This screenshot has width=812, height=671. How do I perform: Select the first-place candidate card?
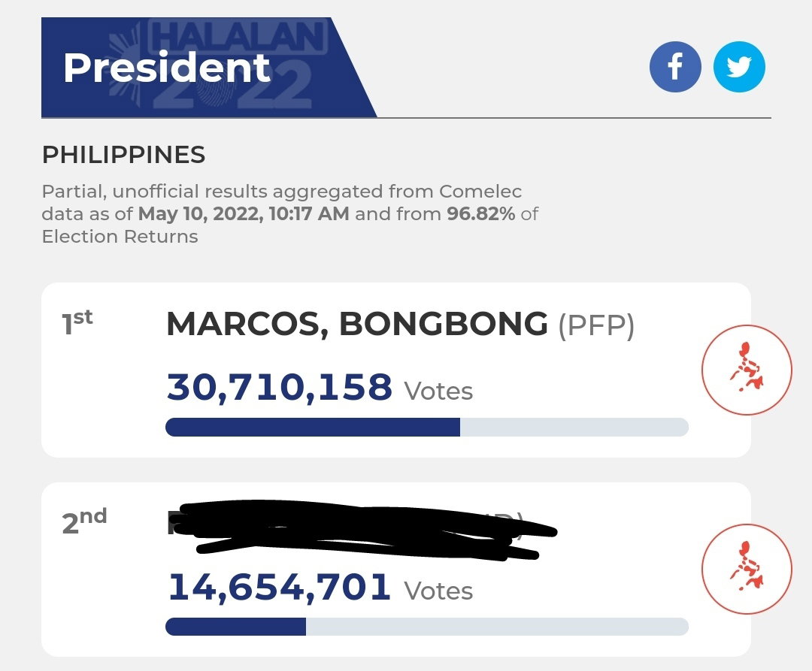tap(396, 370)
